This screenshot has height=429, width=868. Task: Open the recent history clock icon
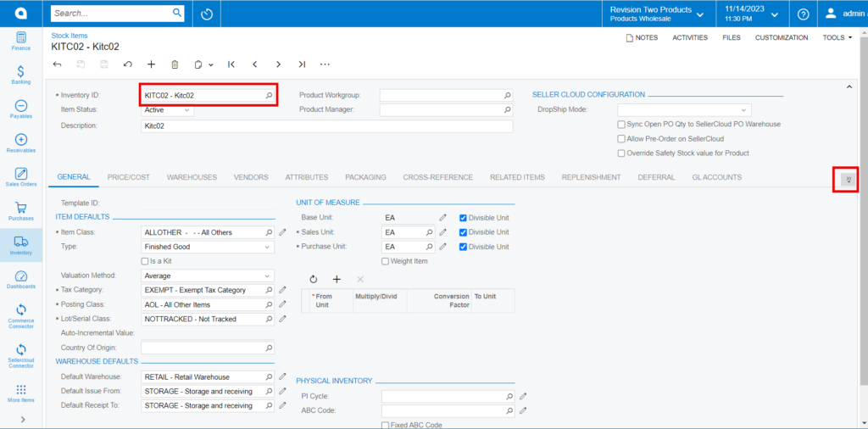click(x=207, y=14)
